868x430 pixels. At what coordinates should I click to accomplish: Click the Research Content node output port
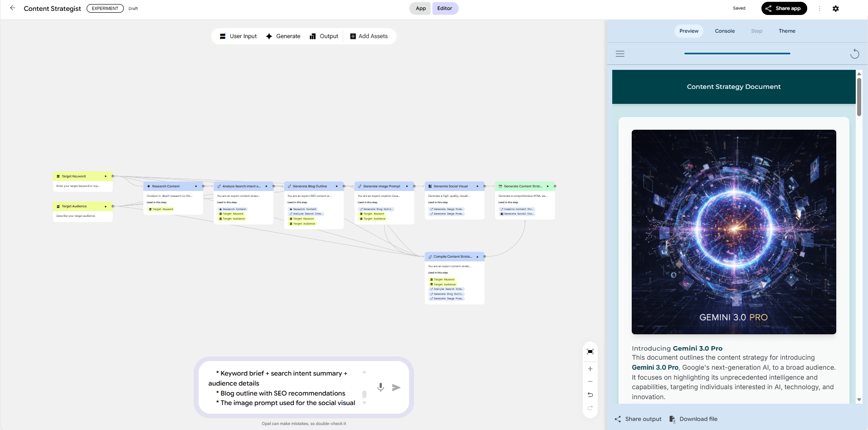click(x=203, y=186)
